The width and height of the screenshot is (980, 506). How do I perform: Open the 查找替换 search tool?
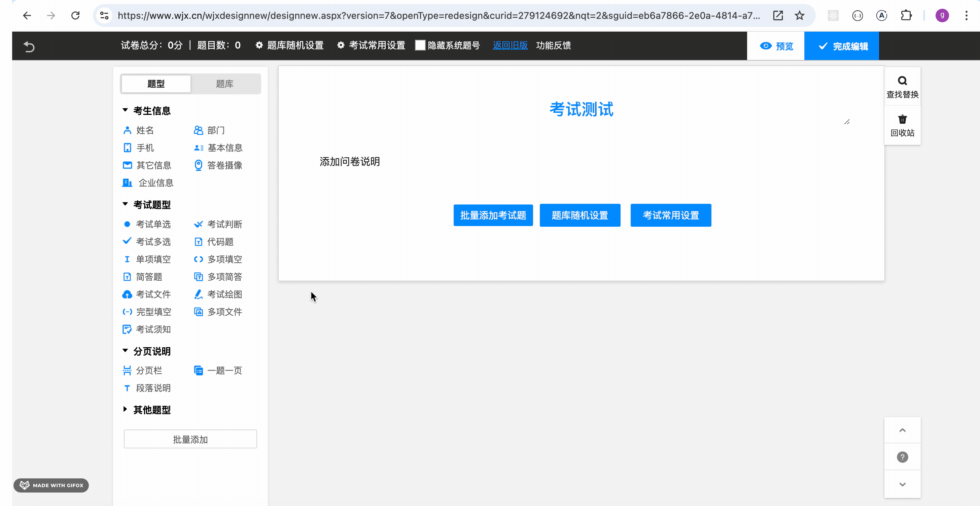pyautogui.click(x=902, y=87)
